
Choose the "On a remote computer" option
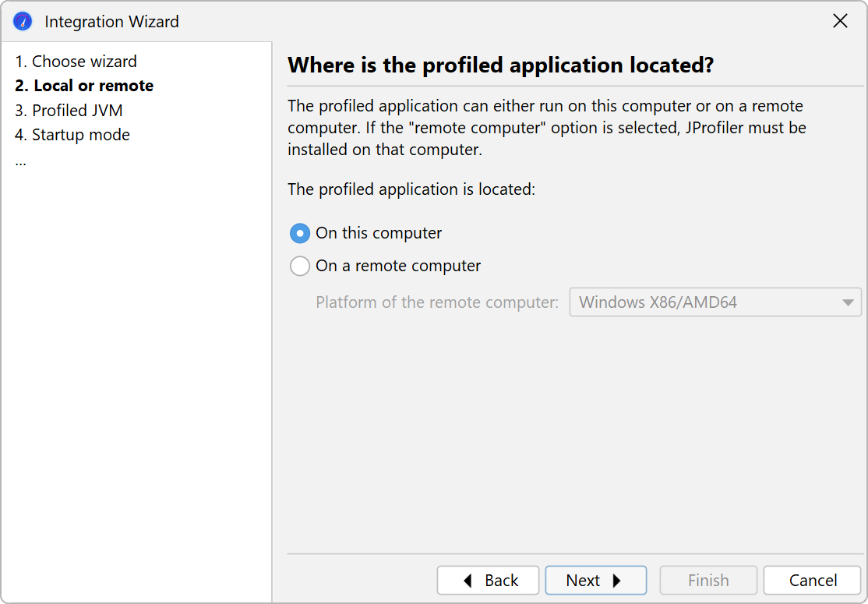[300, 267]
